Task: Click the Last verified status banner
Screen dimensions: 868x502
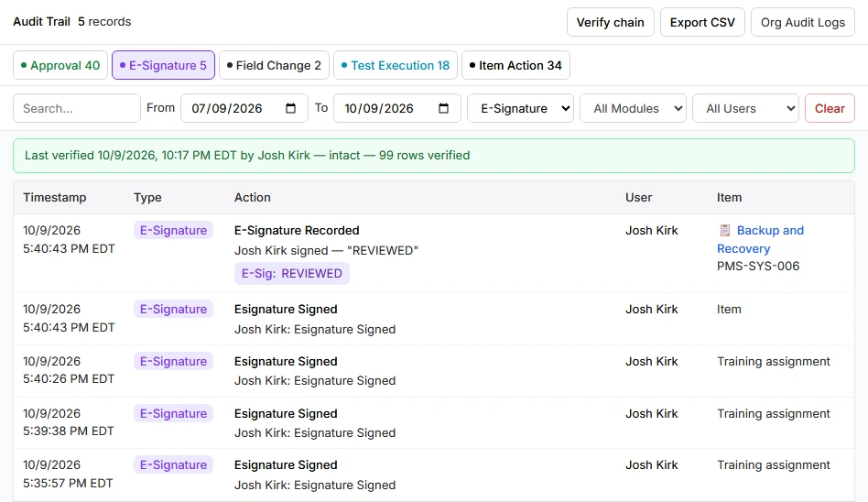Action: pyautogui.click(x=433, y=155)
